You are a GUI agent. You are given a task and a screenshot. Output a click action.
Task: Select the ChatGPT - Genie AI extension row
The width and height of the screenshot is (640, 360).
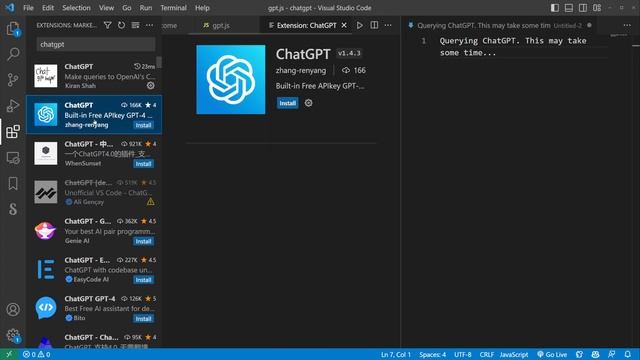pos(94,231)
